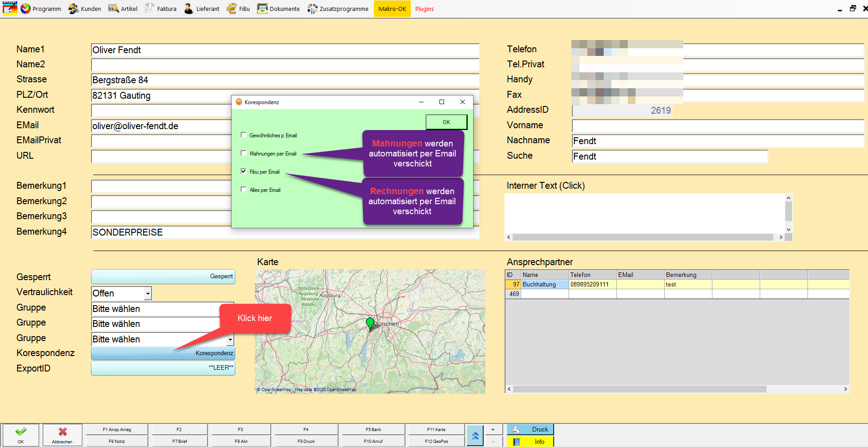
Task: Expand the Vertraulichkeit 'Offen' dropdown arrow
Action: [x=148, y=294]
